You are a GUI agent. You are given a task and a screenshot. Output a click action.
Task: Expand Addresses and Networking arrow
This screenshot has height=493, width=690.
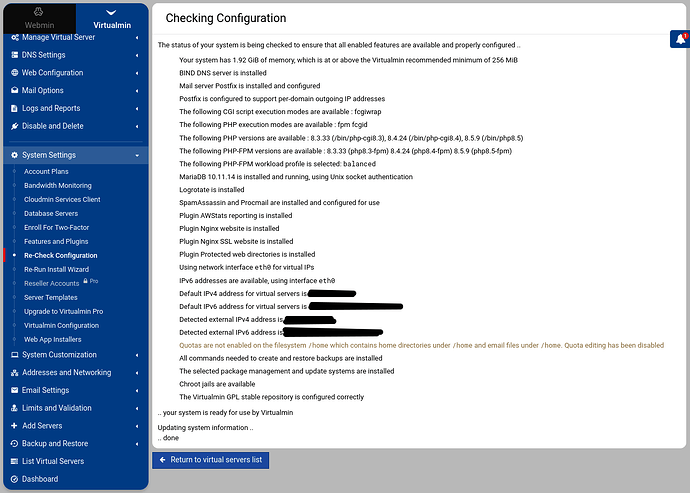point(137,373)
